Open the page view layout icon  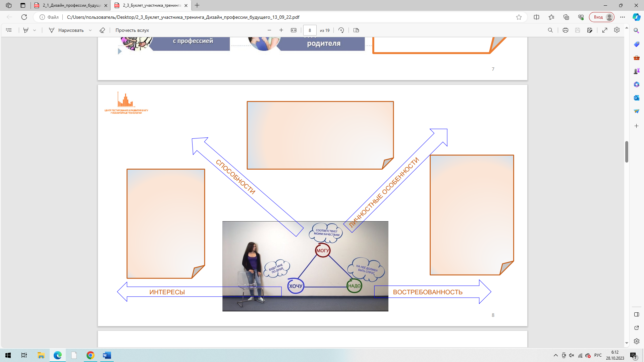[356, 30]
